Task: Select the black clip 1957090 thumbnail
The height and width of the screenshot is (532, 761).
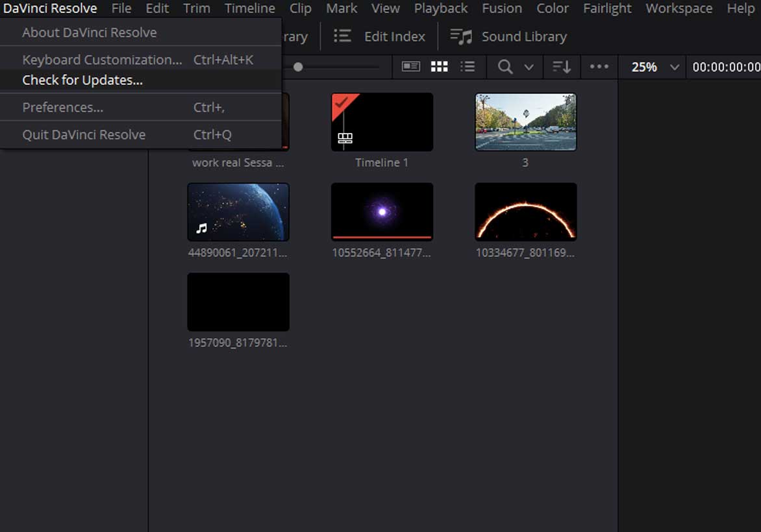Action: 238,302
